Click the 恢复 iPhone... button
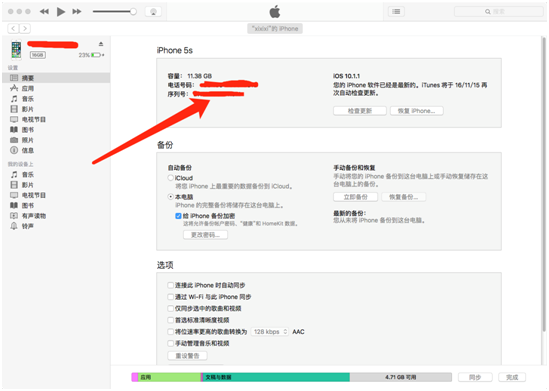549x391 pixels. coord(417,111)
